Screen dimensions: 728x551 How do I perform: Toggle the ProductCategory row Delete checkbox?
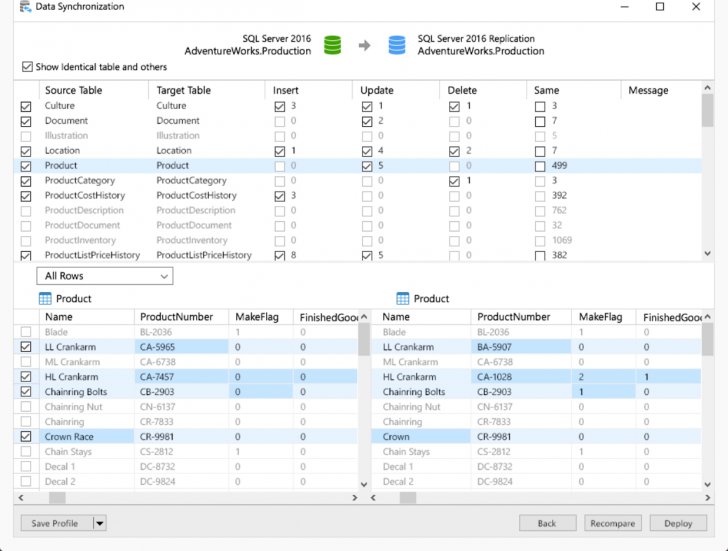click(454, 181)
